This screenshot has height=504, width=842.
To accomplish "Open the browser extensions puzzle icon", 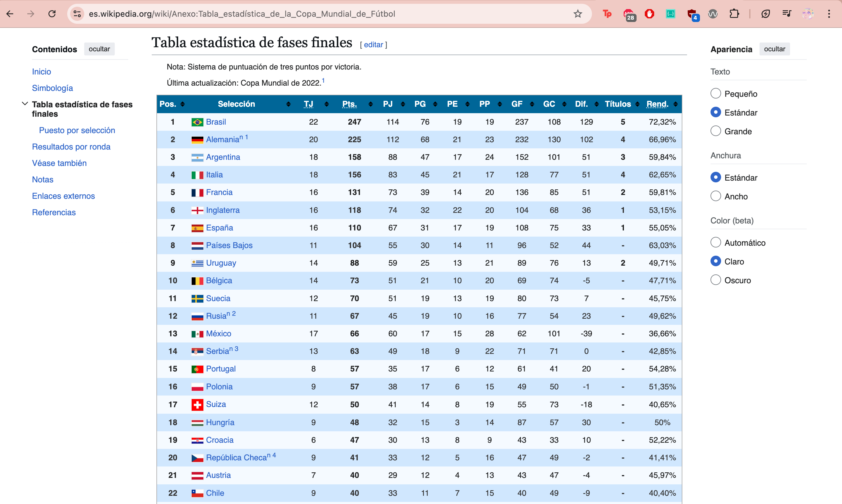I will tap(734, 14).
